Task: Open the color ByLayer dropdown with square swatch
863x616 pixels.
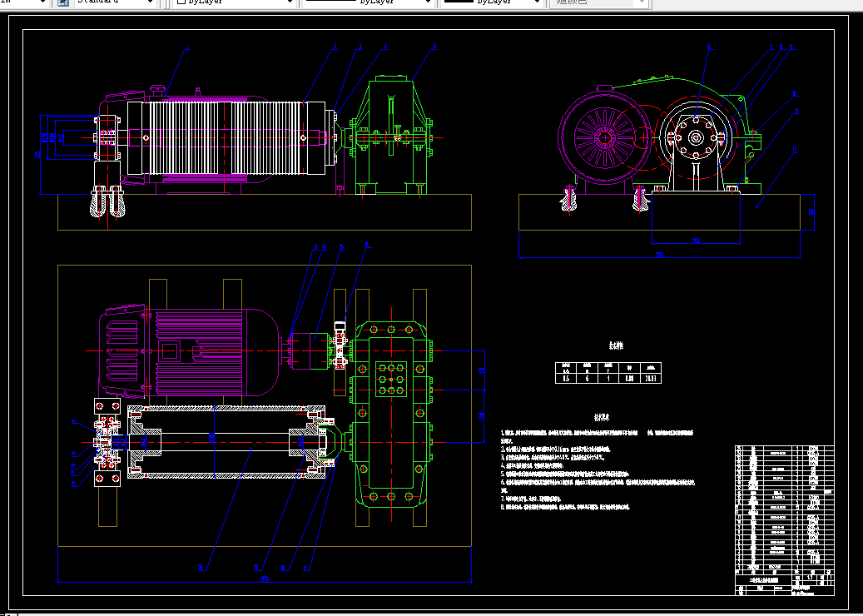Action: (234, 2)
